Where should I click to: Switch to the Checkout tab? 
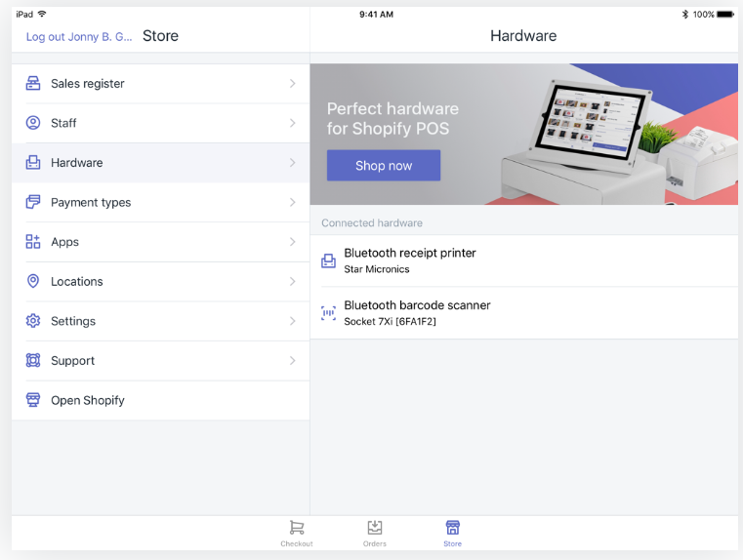pos(297,533)
